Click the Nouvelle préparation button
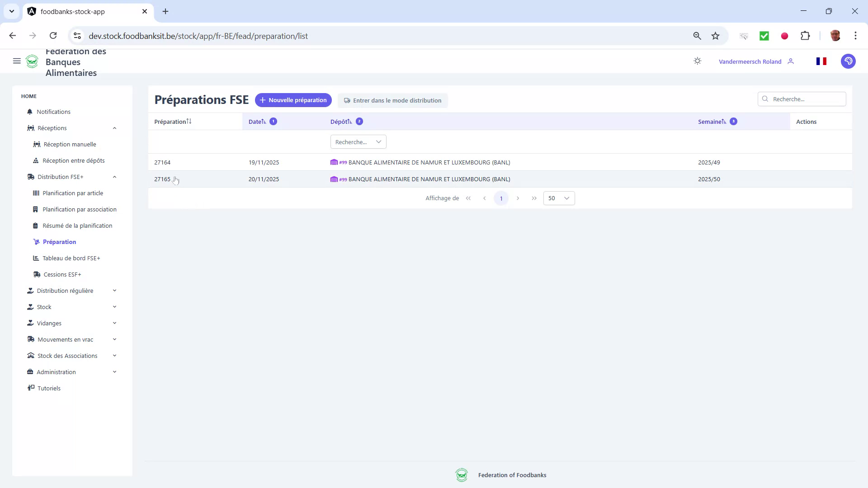The width and height of the screenshot is (868, 488). click(293, 100)
